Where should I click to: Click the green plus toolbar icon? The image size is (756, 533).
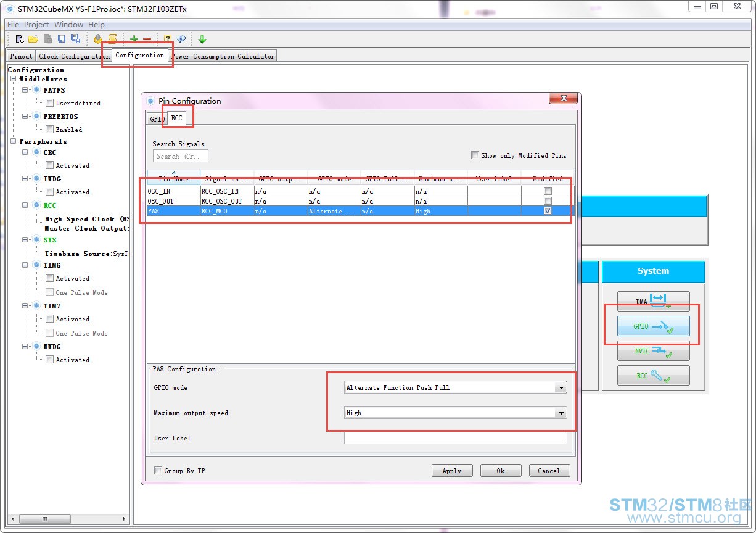pos(134,39)
